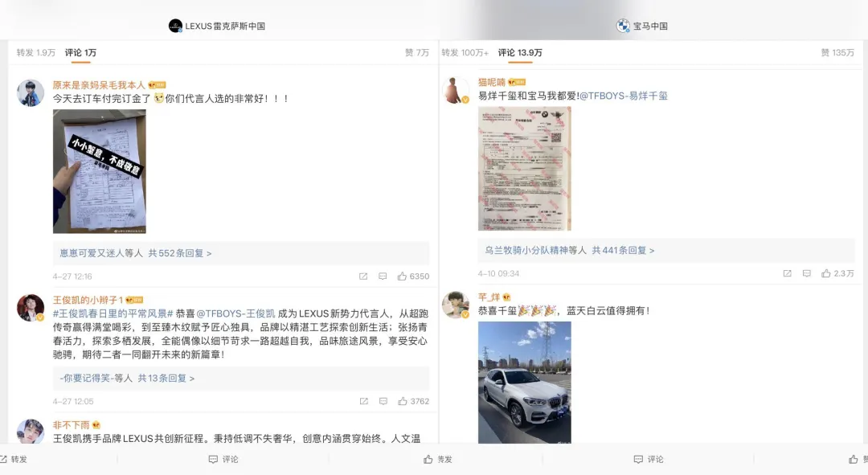Open avatar of 猫呢喃
The width and height of the screenshot is (868, 475).
(x=456, y=90)
